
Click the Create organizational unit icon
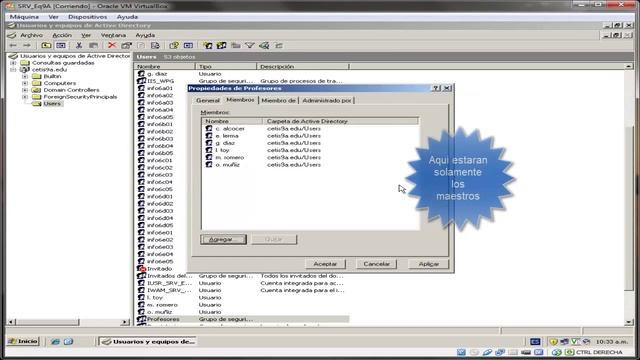click(x=236, y=45)
